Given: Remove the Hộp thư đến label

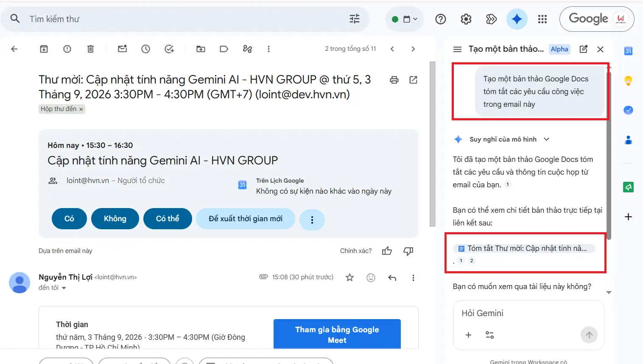Looking at the screenshot, I should (81, 109).
